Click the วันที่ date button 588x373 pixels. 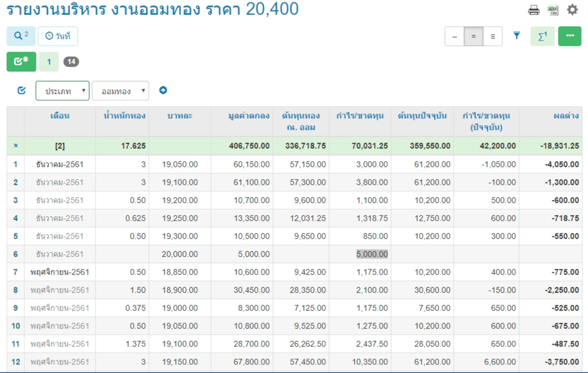pos(58,36)
